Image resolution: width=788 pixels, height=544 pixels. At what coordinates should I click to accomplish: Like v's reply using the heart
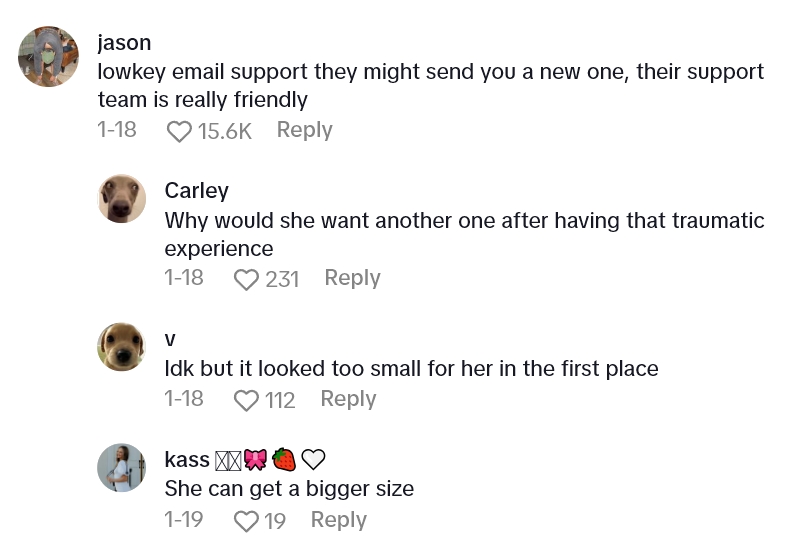pos(246,400)
